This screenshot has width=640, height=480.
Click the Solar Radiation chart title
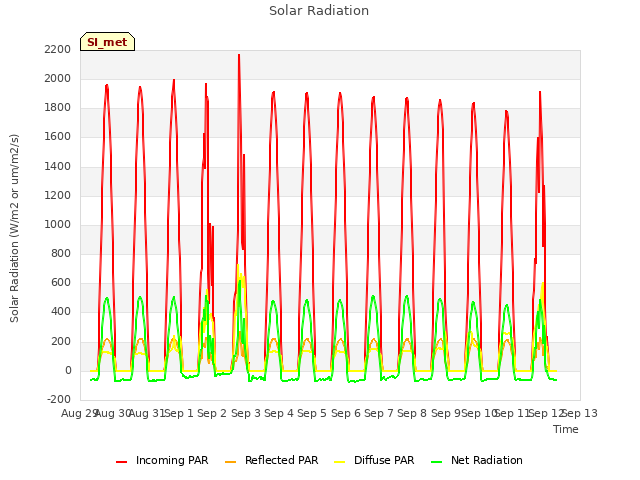(x=319, y=11)
